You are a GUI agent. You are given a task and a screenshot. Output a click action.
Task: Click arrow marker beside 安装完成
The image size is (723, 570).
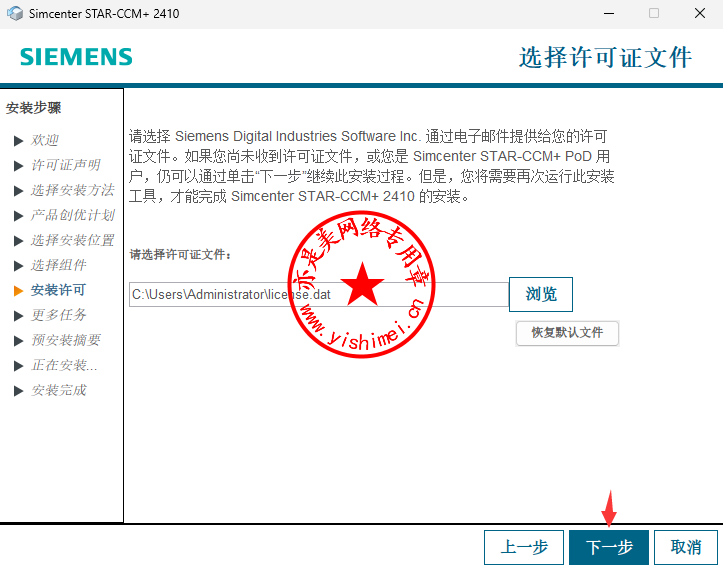pyautogui.click(x=18, y=391)
